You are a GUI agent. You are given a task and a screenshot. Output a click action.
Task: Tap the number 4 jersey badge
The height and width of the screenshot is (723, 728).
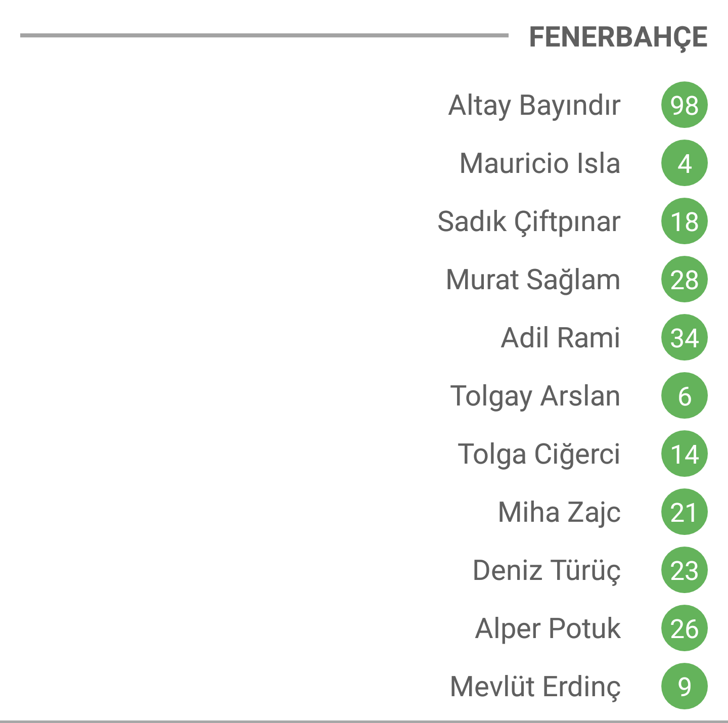(684, 163)
